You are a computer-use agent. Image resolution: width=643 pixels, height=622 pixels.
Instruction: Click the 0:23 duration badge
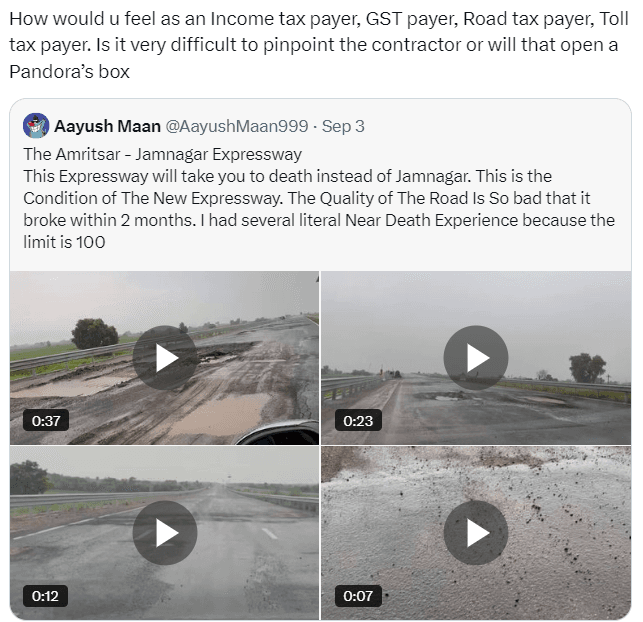tap(358, 421)
